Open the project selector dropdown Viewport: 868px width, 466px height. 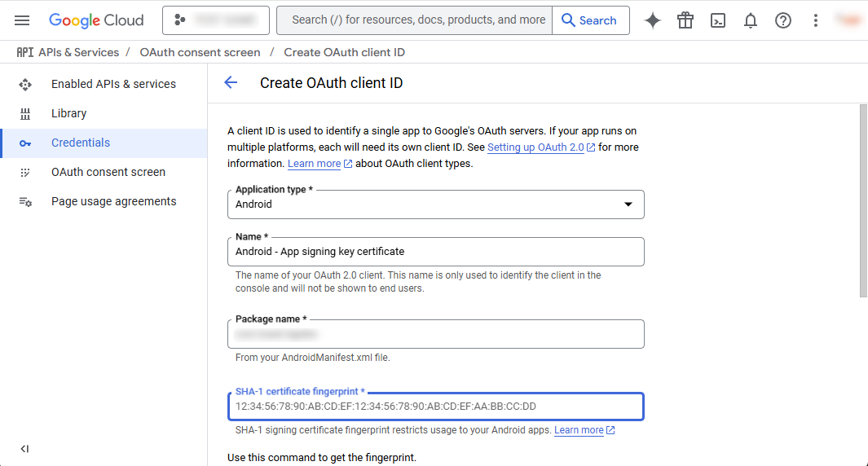(x=216, y=20)
